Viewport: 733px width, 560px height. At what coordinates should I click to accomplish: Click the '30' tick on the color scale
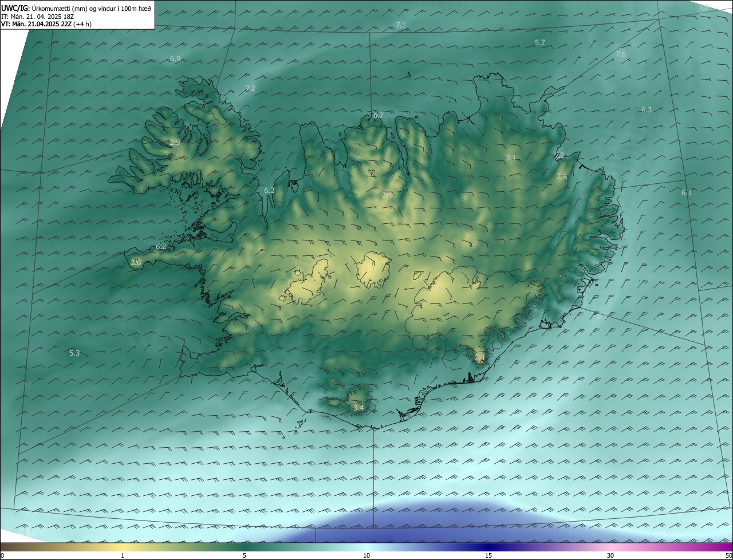tap(610, 556)
